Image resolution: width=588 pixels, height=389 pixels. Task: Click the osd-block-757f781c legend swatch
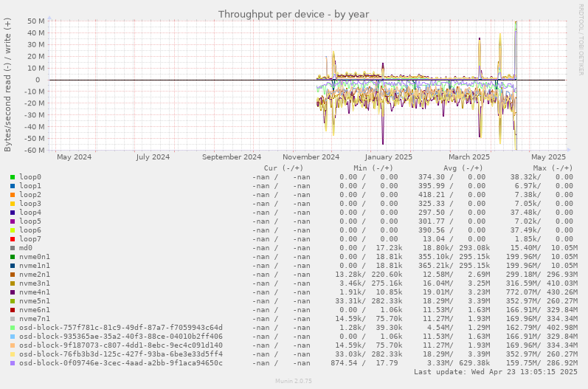[x=13, y=328]
